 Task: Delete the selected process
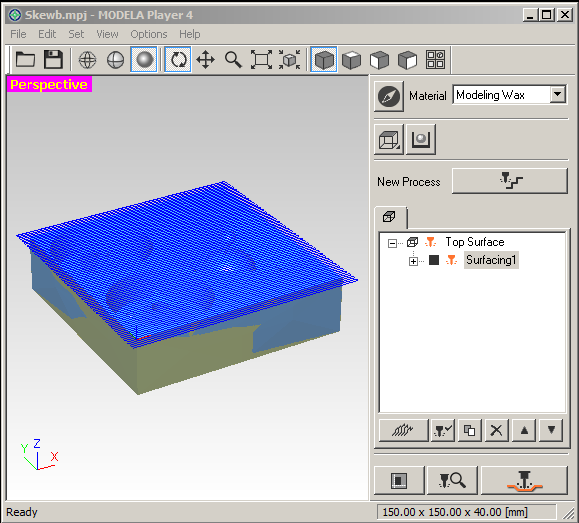497,430
